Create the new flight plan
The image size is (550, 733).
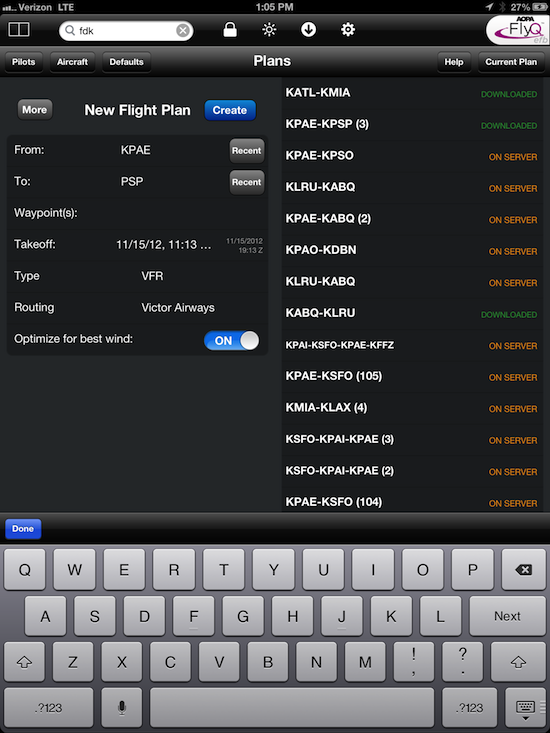point(230,110)
